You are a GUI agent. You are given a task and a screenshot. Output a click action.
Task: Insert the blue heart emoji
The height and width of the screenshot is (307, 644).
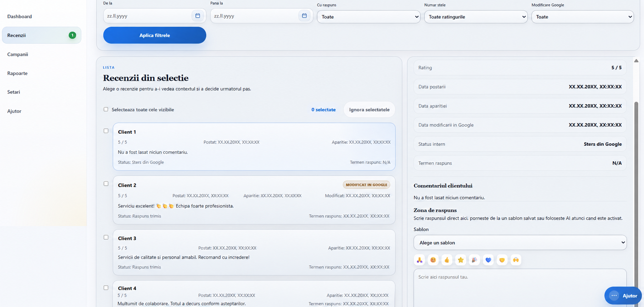[488, 260]
